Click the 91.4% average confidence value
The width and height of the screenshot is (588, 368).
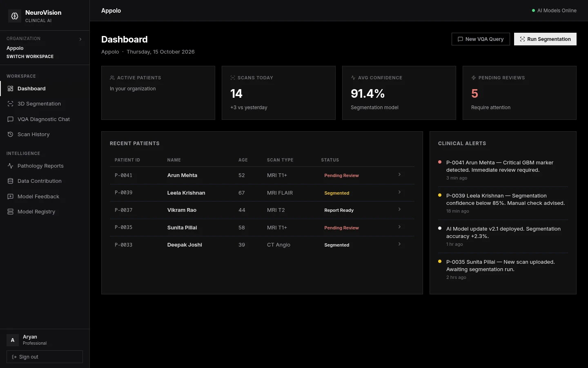pos(367,94)
